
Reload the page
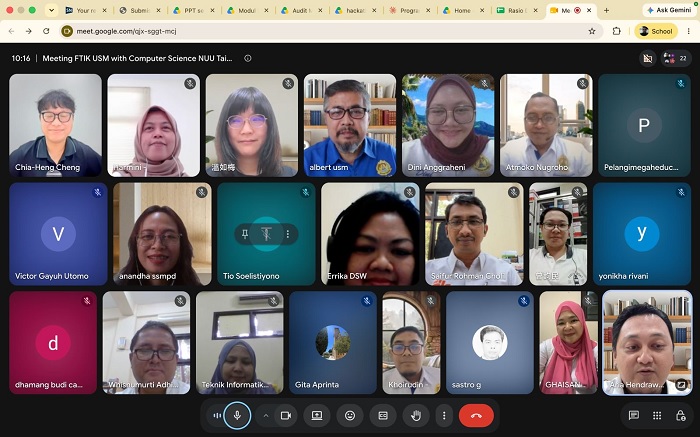click(46, 31)
